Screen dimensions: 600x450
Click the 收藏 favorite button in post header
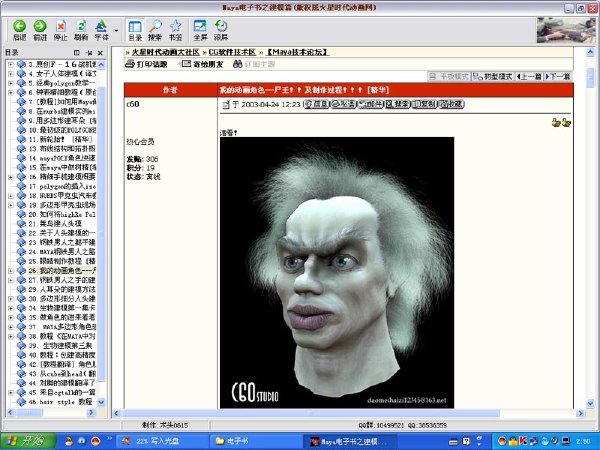tap(451, 104)
